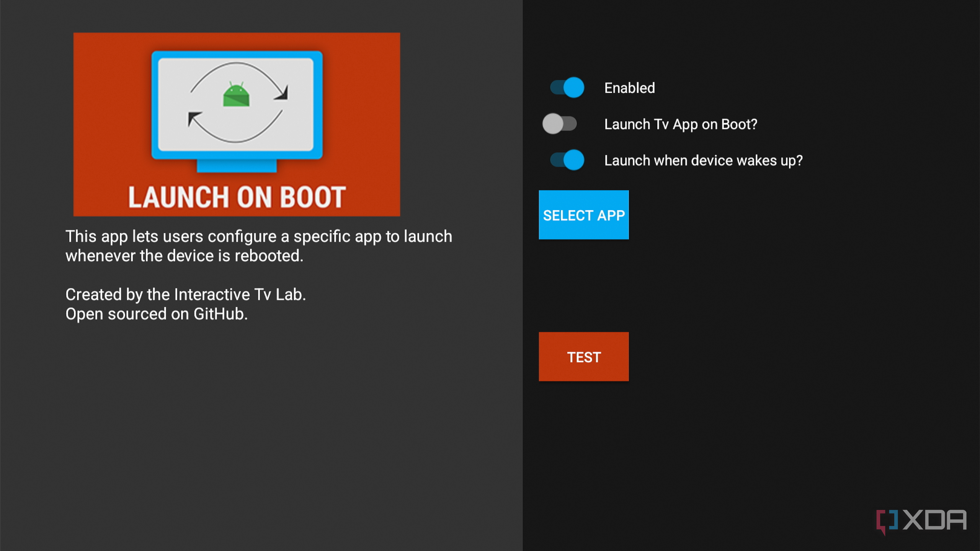Screen dimensions: 980x551
Task: Click 'Created by the Interactive Tv Lab.' text
Action: coord(186,295)
